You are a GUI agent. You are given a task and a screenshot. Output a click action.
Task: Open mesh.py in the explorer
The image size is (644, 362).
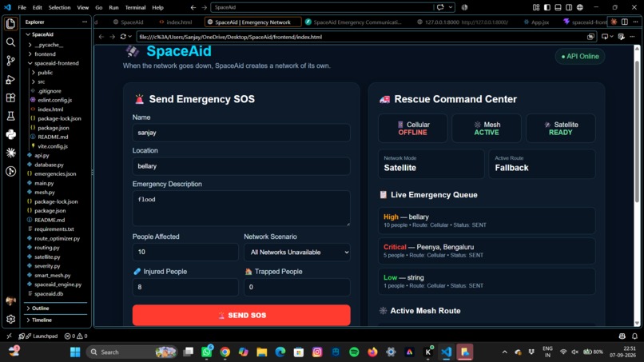pos(45,193)
